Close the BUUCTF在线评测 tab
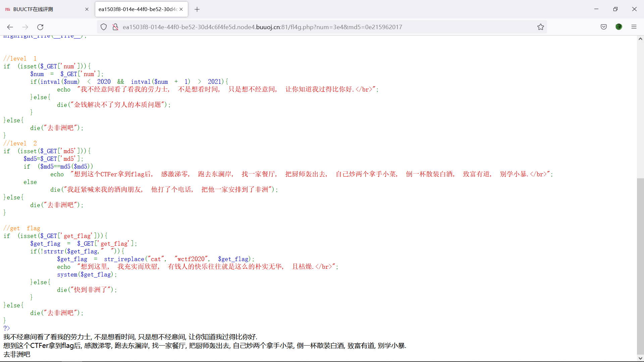The height and width of the screenshot is (362, 644). (87, 9)
